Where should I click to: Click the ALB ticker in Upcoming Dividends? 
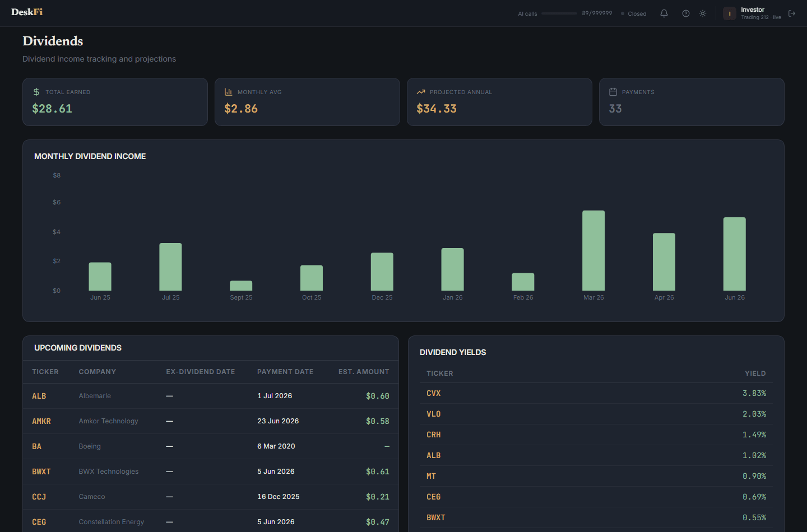tap(39, 396)
